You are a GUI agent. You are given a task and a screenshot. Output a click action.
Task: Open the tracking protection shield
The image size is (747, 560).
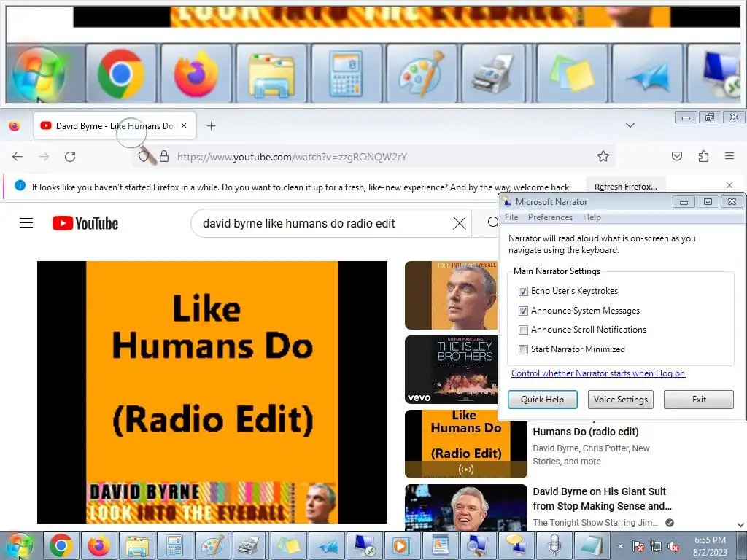(x=144, y=157)
